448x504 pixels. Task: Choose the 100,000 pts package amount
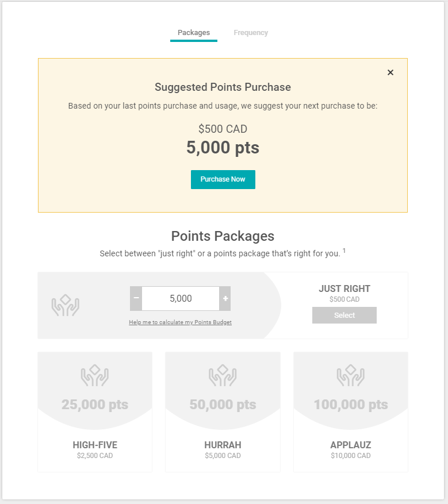coord(351,405)
